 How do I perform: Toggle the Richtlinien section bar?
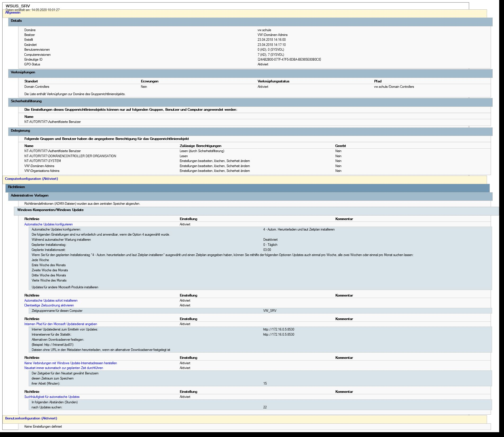click(x=16, y=187)
